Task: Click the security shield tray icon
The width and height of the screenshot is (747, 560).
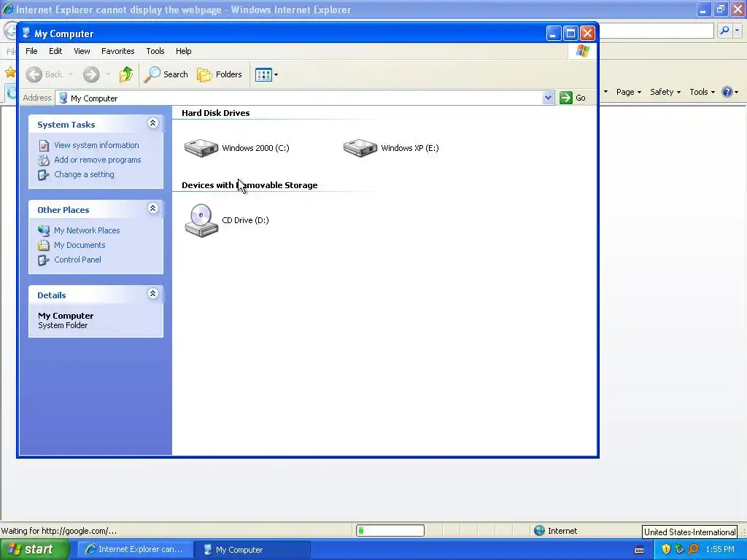Action: coord(666,550)
